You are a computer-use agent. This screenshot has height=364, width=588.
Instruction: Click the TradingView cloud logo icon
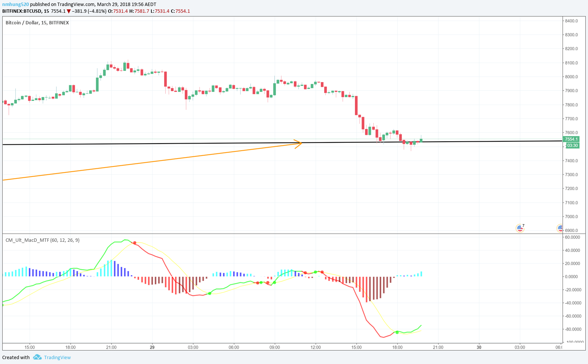pyautogui.click(x=37, y=357)
